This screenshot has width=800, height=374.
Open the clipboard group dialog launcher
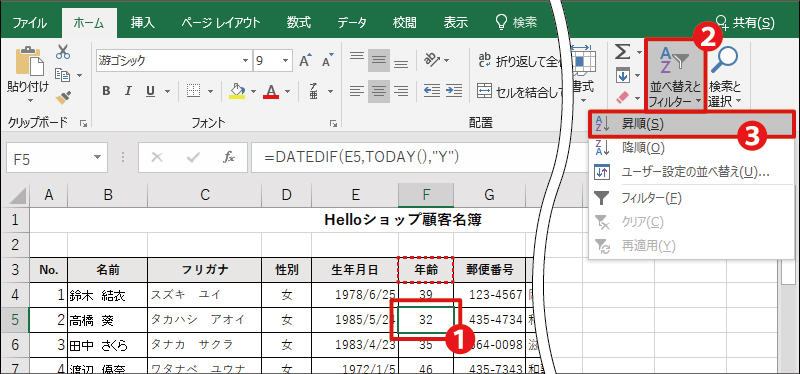[x=83, y=123]
